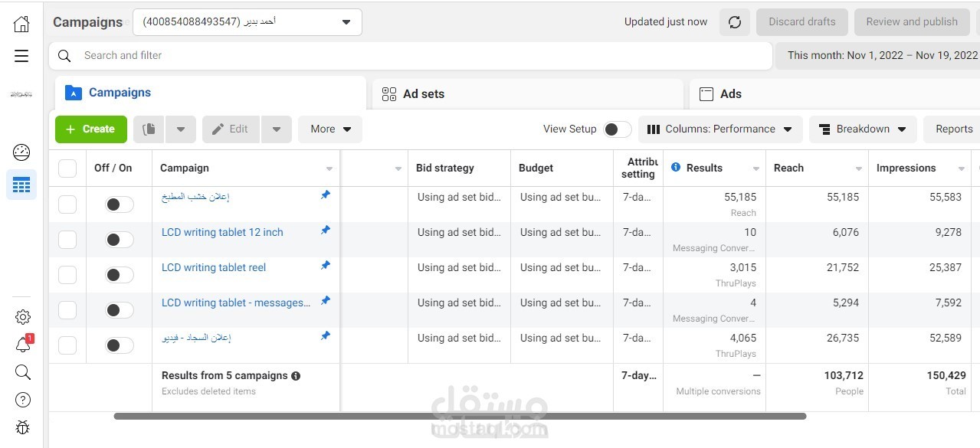Switch to the Ad sets tab
The image size is (980, 448).
423,94
